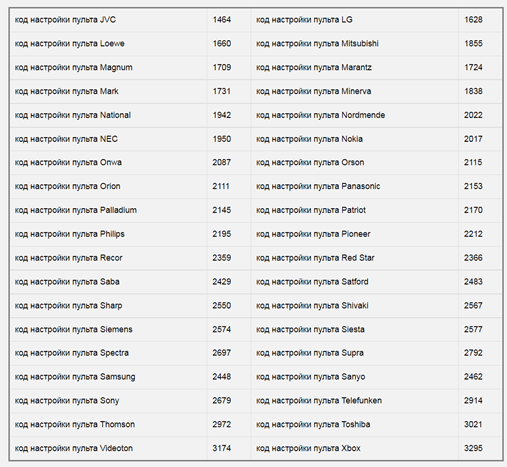Click the Philips code 2195
This screenshot has height=467, width=507.
[x=222, y=234]
